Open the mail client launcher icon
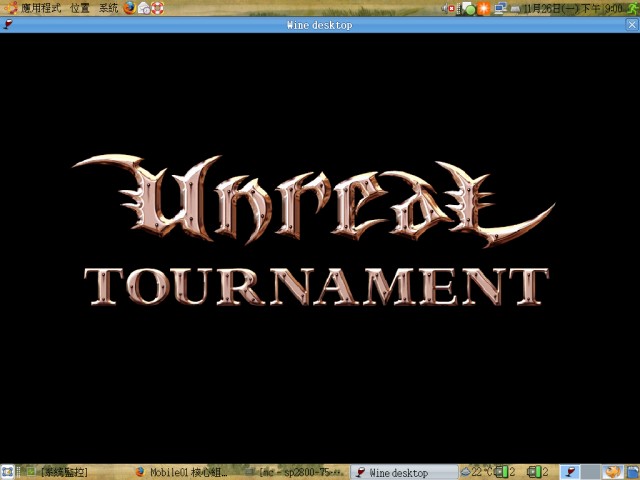Image resolution: width=640 pixels, height=480 pixels. [144, 8]
